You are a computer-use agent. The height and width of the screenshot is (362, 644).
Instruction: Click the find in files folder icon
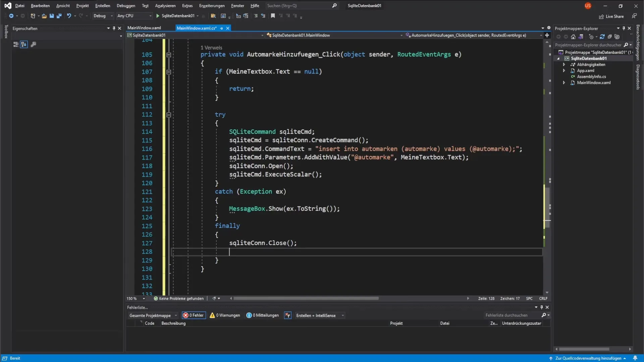click(213, 16)
